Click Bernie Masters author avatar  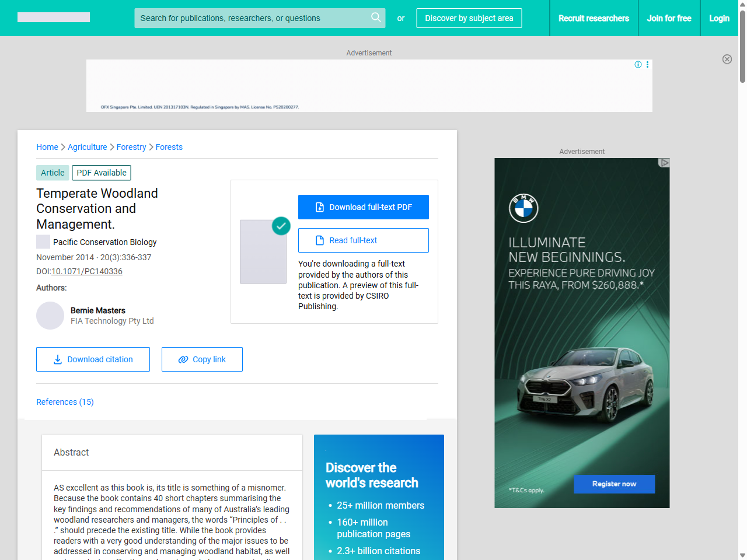click(x=50, y=316)
